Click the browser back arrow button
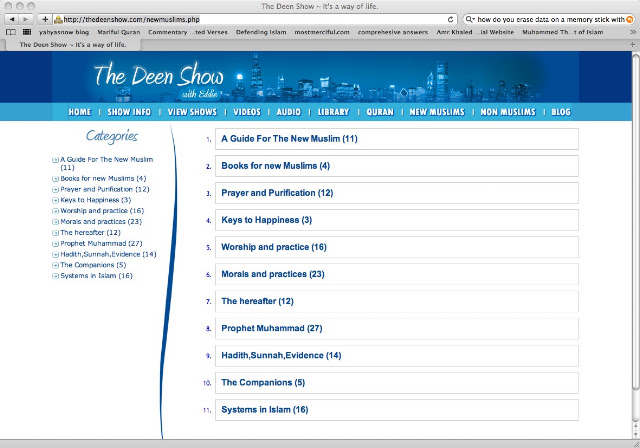The width and height of the screenshot is (640, 448). pos(12,19)
